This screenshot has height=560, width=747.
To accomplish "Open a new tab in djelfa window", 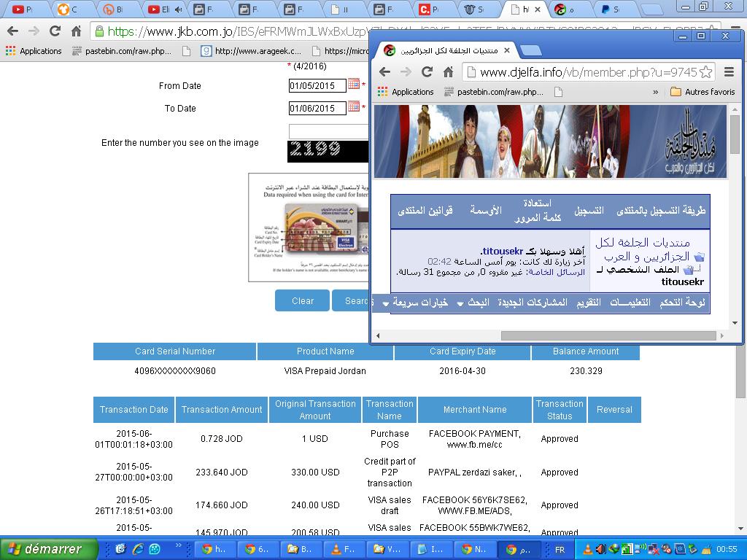I will click(530, 50).
